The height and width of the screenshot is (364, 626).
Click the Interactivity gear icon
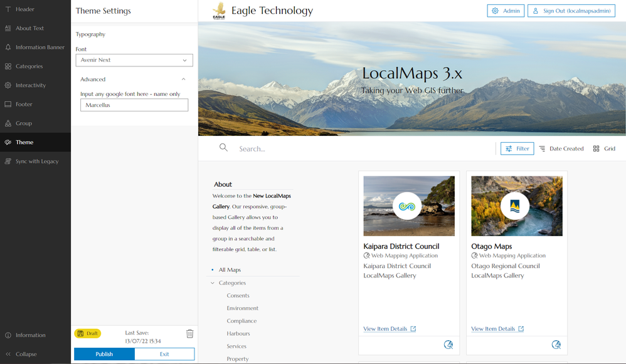click(x=8, y=85)
